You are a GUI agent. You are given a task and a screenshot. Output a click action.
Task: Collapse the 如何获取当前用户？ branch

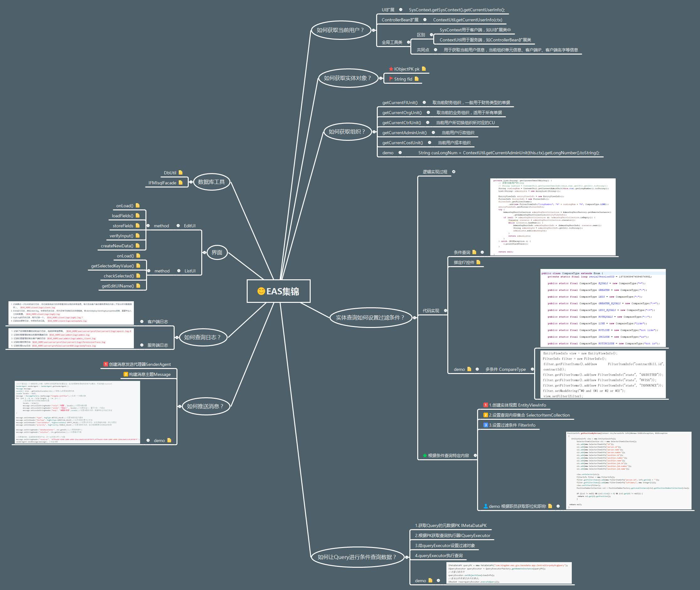(x=374, y=30)
